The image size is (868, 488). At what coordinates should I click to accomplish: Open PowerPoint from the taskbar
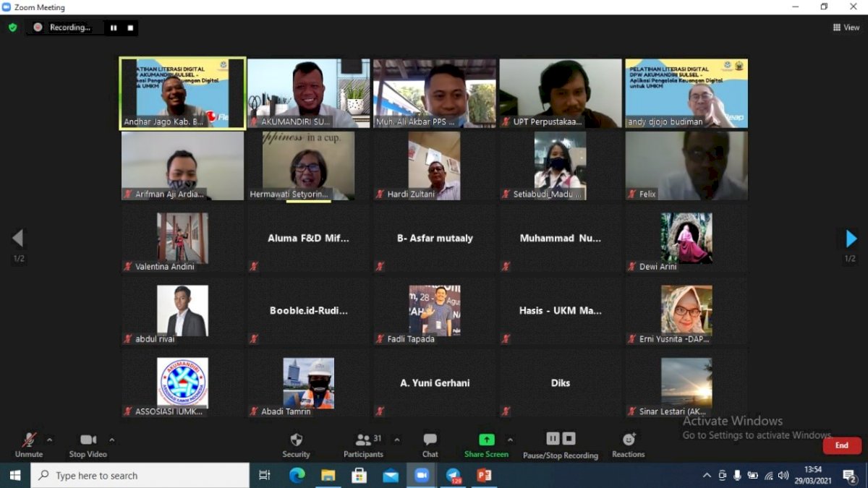click(485, 475)
